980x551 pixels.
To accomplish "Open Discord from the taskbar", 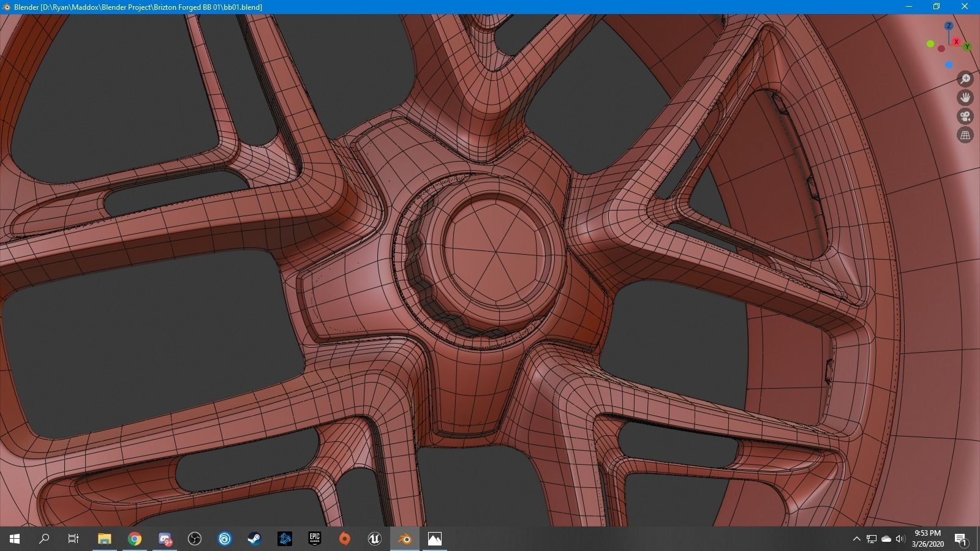I will 165,539.
